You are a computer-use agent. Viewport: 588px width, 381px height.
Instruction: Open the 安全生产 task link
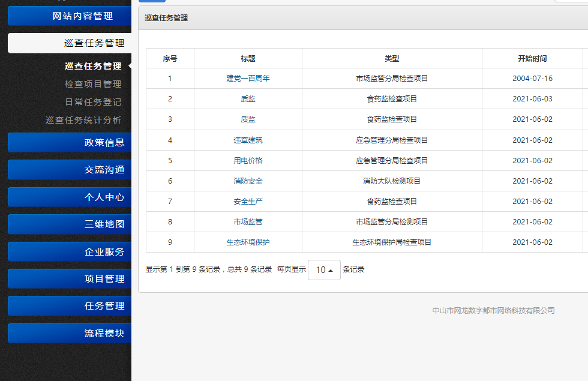click(x=248, y=202)
